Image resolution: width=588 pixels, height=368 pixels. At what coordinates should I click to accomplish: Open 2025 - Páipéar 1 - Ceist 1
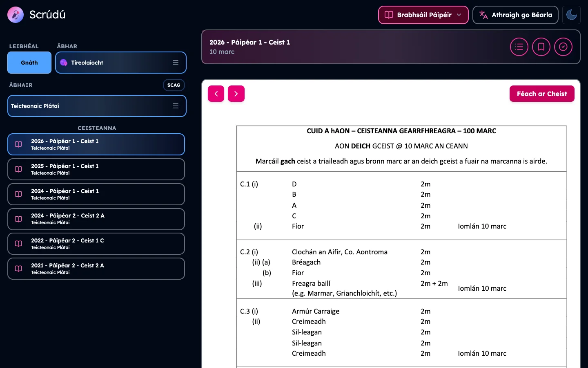tap(96, 169)
